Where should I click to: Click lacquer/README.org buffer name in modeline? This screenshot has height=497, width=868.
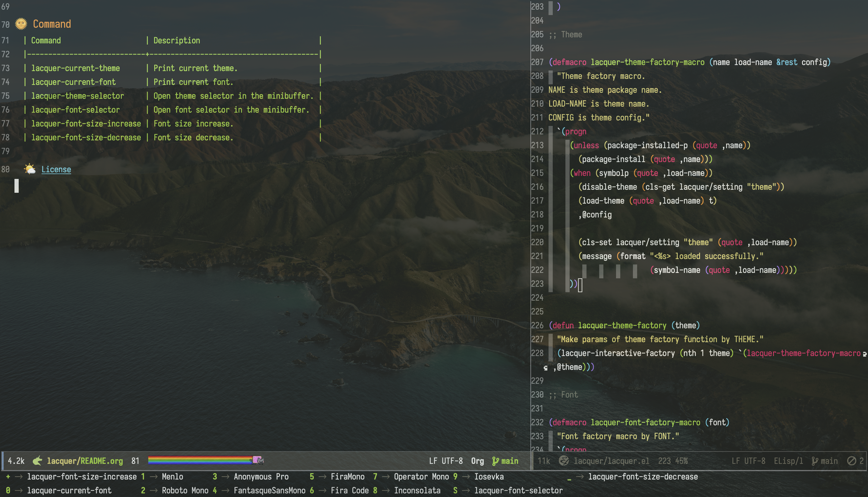85,461
